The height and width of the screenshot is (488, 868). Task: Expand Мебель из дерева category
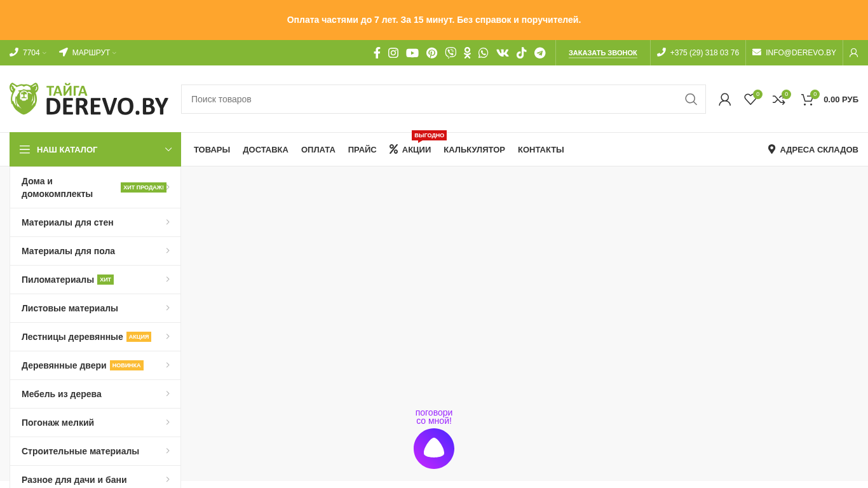[95, 394]
